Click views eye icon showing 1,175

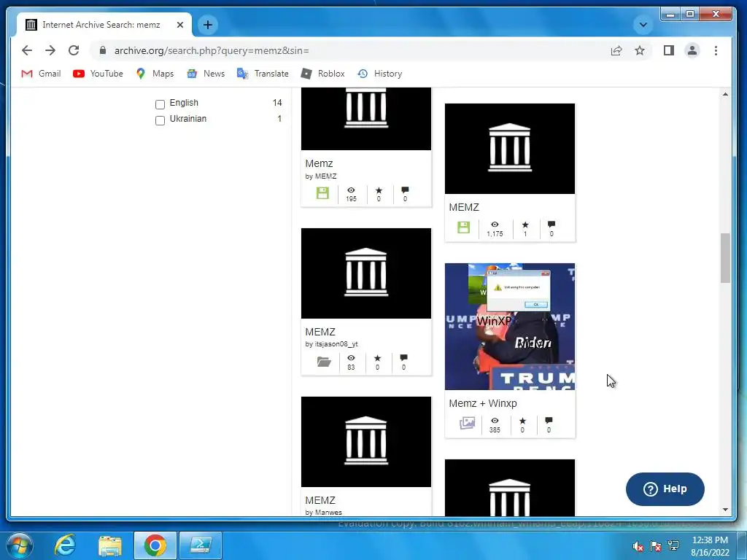click(495, 225)
